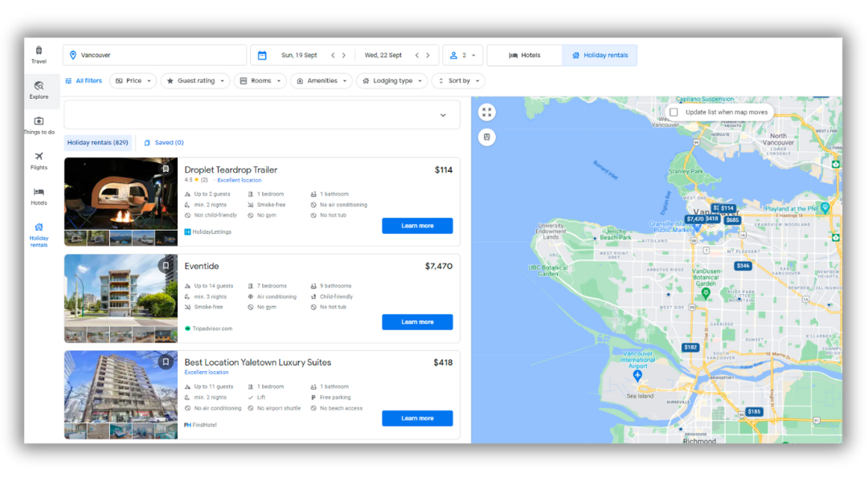
Task: Click the $114 price marker on map
Action: 727,208
